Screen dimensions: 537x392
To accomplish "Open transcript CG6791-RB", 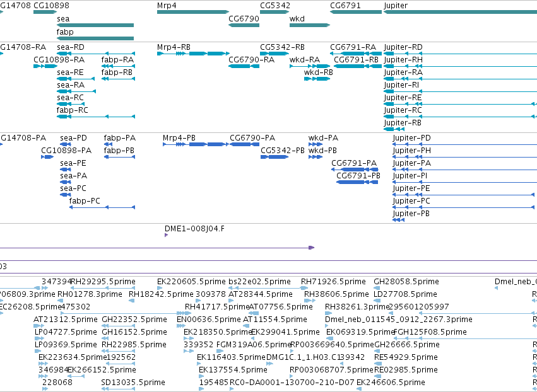I will pos(356,60).
